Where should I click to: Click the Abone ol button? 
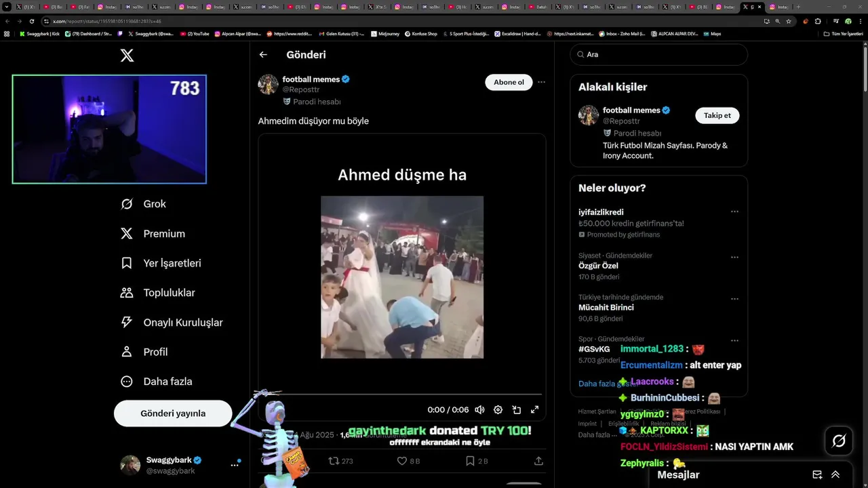509,82
